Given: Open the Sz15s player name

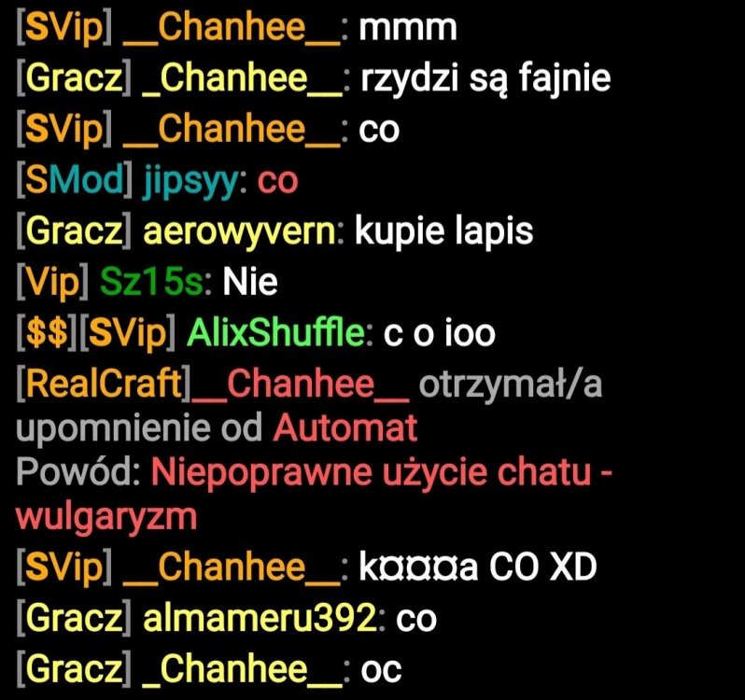Looking at the screenshot, I should tap(152, 282).
